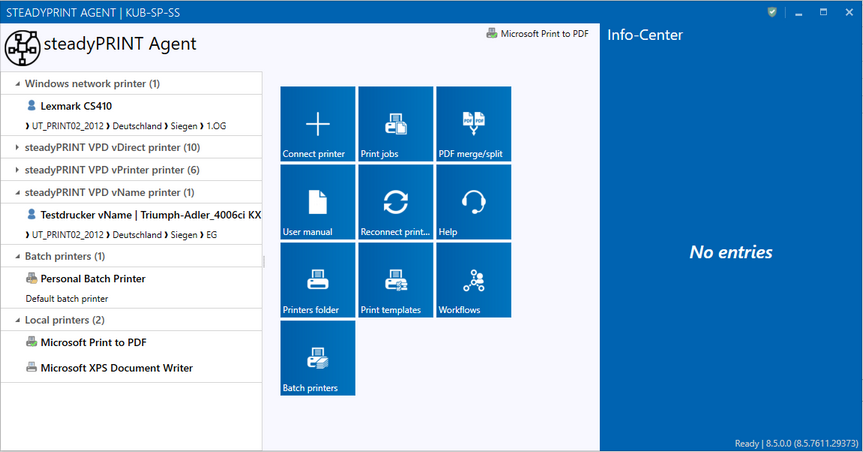Expand the steadyPRINT VPD vPrinter printer group

(17, 170)
